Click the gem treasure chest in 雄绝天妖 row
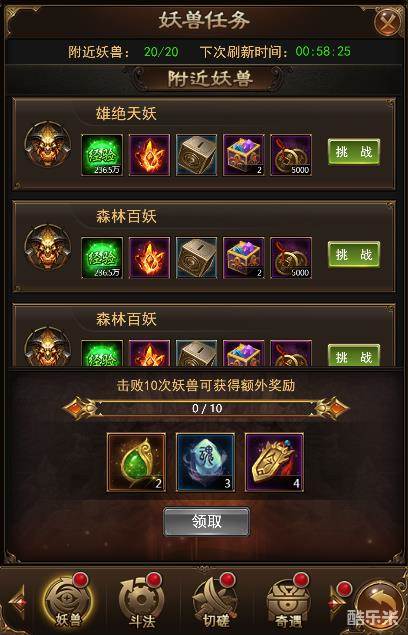 244,155
